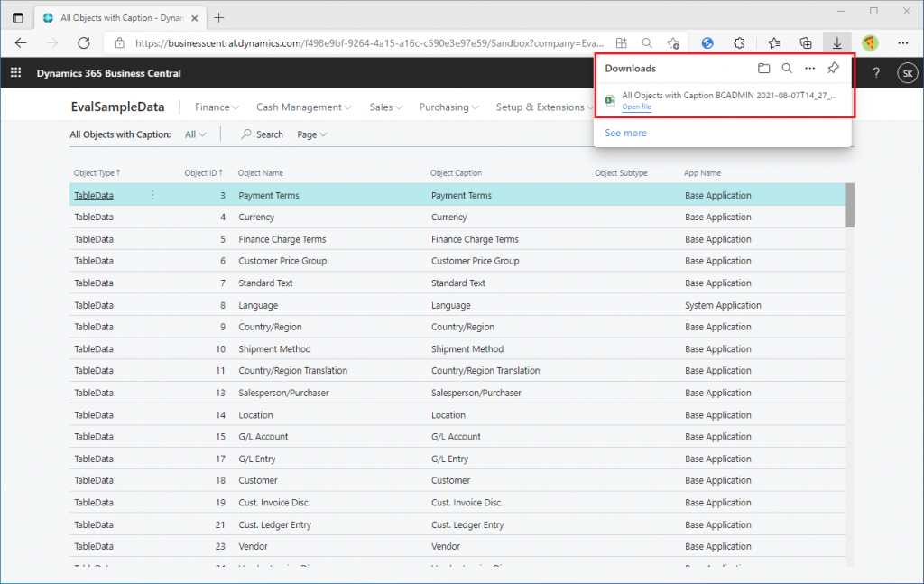Screen dimensions: 924x584
Task: Select the Finance Charge Terms name cell
Action: coord(282,239)
